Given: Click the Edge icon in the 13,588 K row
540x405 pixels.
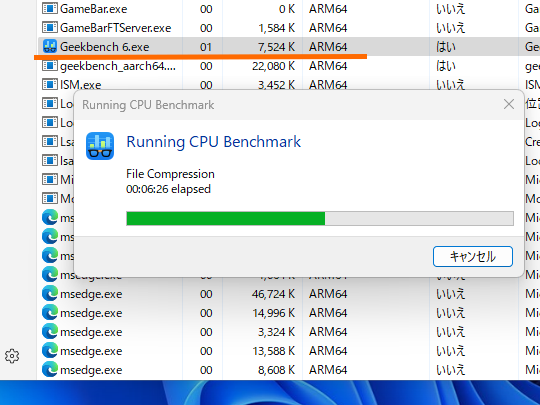Looking at the screenshot, I should coord(50,351).
